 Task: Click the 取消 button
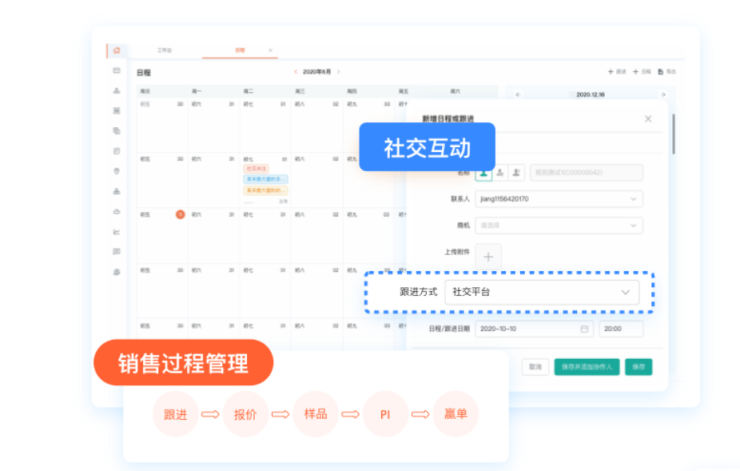click(535, 367)
